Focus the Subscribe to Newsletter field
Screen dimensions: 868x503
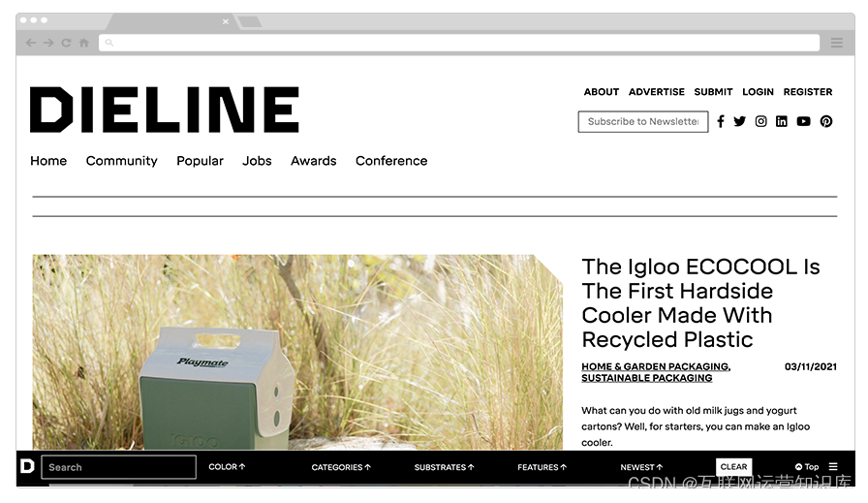coord(643,121)
